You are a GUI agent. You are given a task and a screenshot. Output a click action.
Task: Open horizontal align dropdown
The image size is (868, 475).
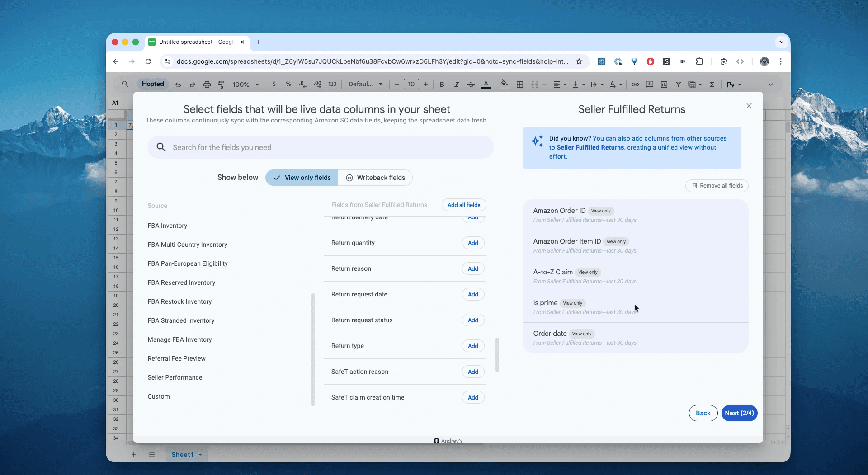tap(560, 85)
